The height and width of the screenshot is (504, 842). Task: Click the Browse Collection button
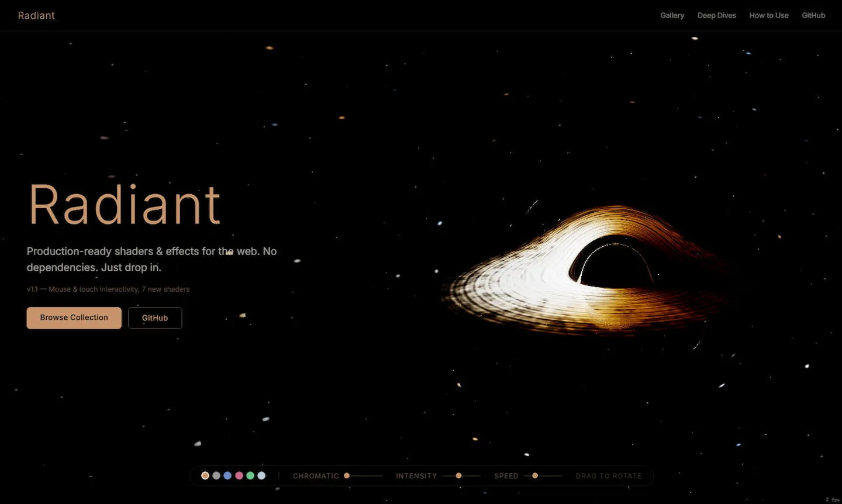point(74,317)
